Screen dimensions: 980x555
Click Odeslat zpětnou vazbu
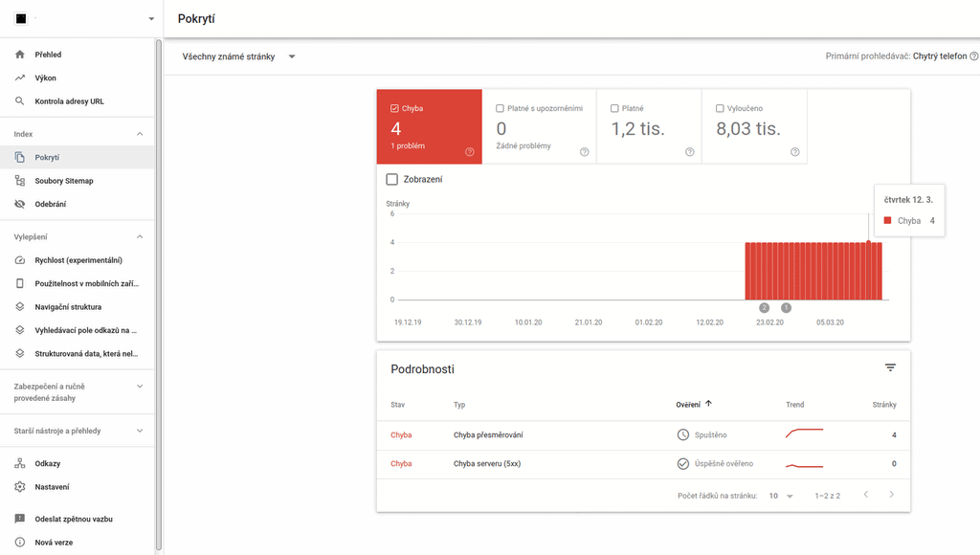pos(74,519)
